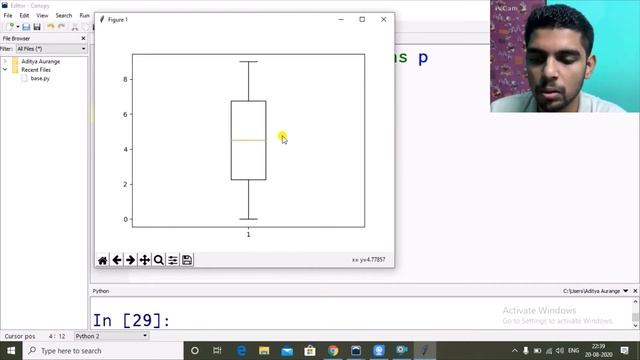Reset the plot with the Home icon

(x=102, y=260)
